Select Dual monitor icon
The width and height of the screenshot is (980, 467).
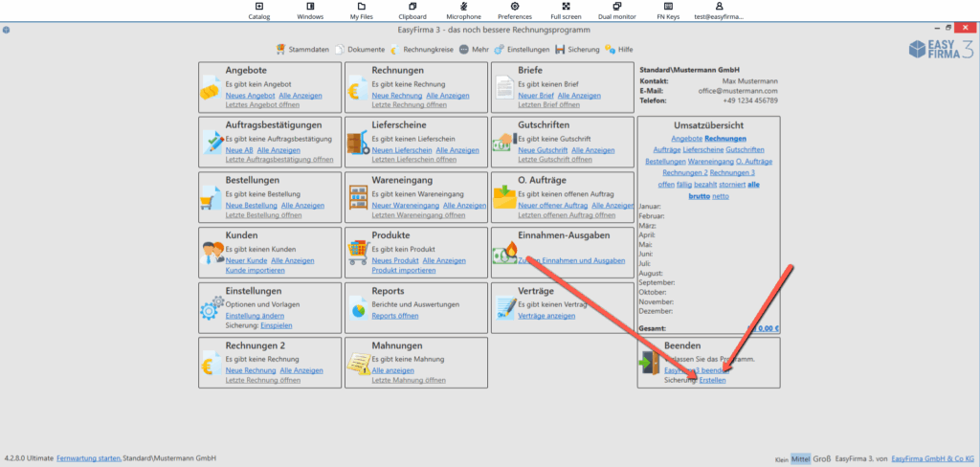pos(617,7)
